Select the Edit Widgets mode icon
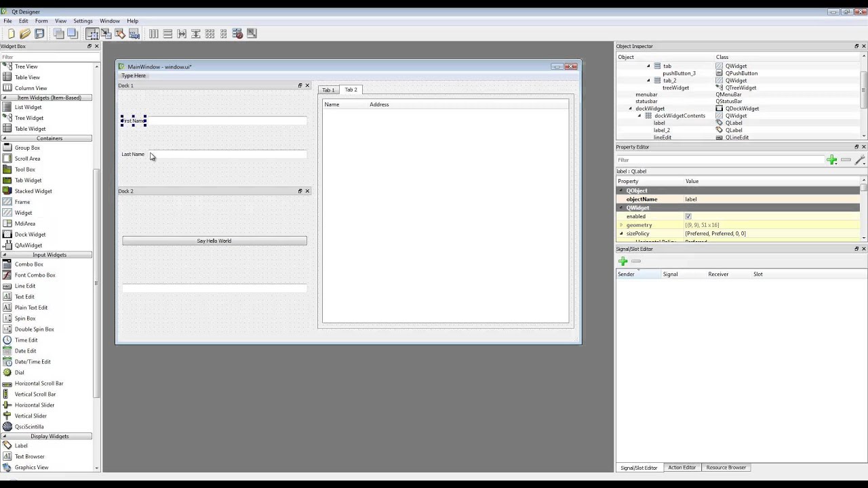This screenshot has height=488, width=868. click(x=92, y=33)
